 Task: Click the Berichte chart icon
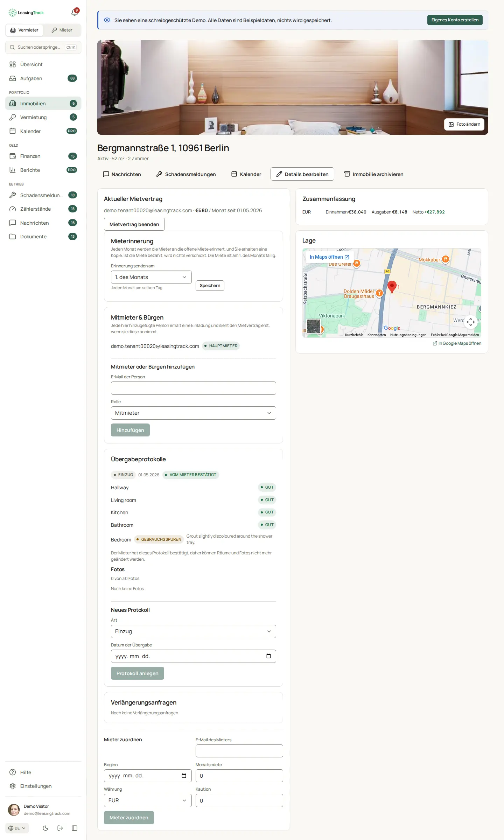13,170
